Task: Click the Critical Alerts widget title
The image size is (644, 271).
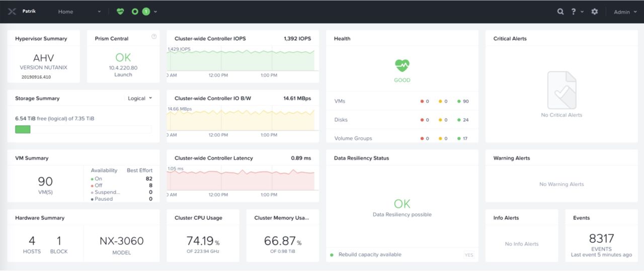Action: [510, 39]
